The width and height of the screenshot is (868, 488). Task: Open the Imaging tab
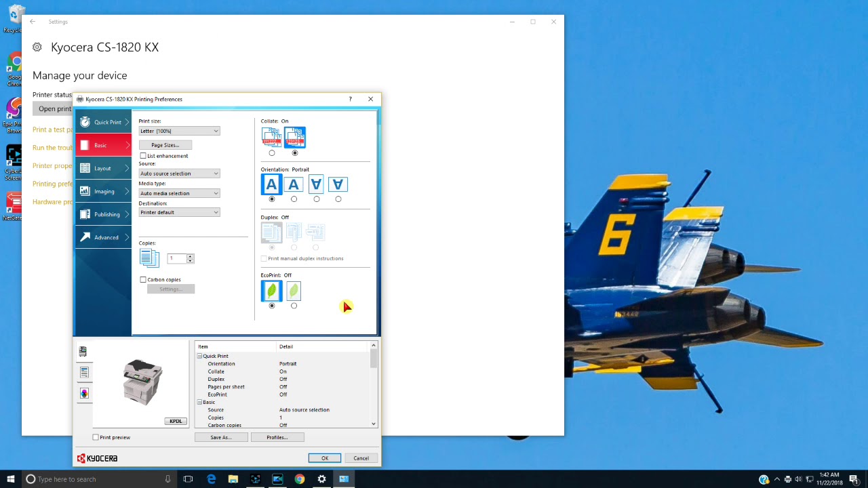tap(103, 191)
